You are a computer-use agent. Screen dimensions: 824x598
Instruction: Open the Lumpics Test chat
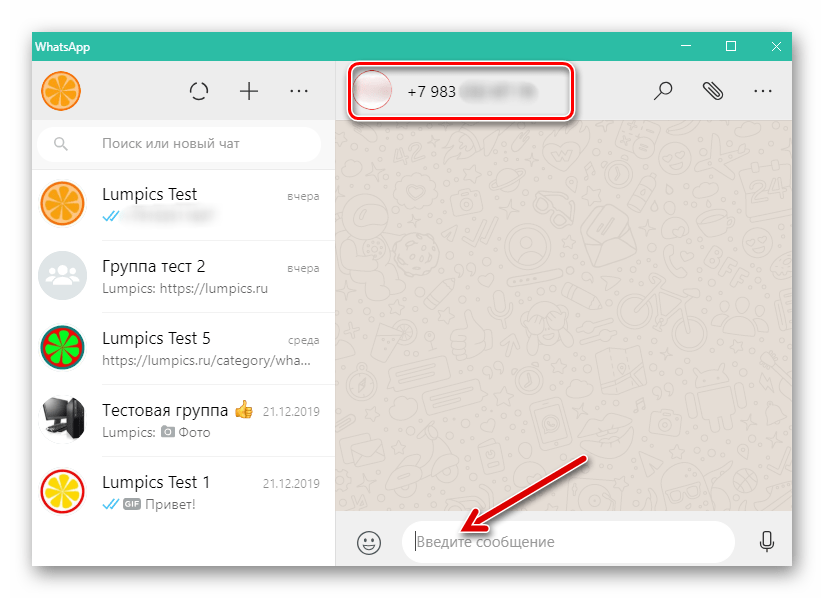click(x=183, y=204)
